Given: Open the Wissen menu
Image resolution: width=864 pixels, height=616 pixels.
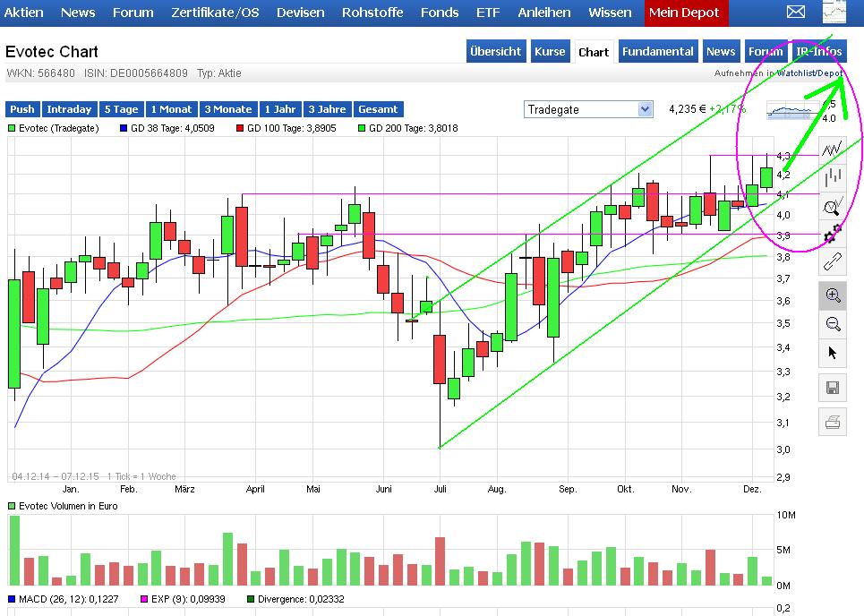Looking at the screenshot, I should pos(610,13).
